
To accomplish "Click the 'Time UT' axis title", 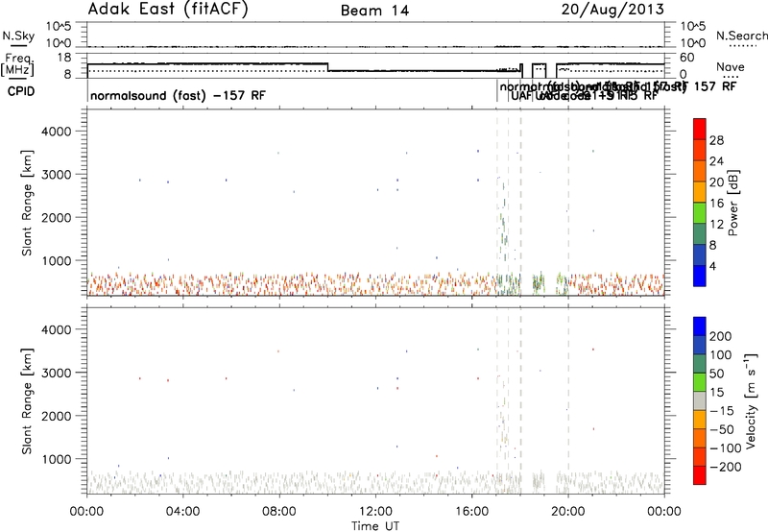I will 375,526.
